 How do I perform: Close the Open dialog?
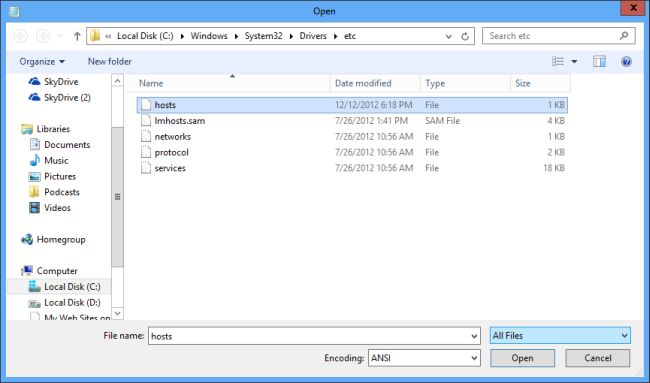633,8
